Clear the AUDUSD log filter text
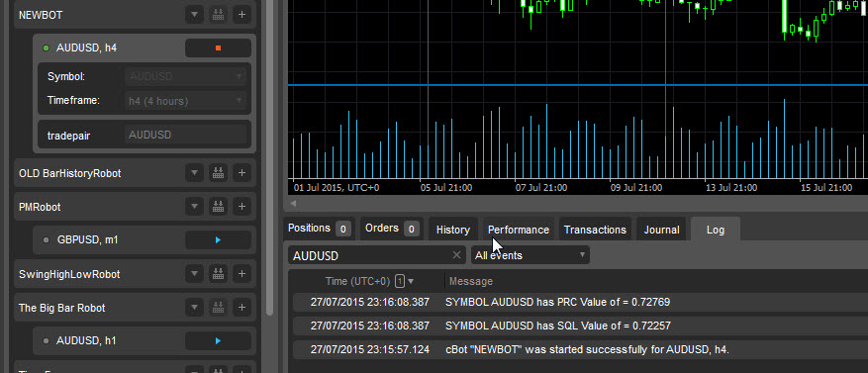Viewport: 868px width, 373px height. (x=456, y=255)
